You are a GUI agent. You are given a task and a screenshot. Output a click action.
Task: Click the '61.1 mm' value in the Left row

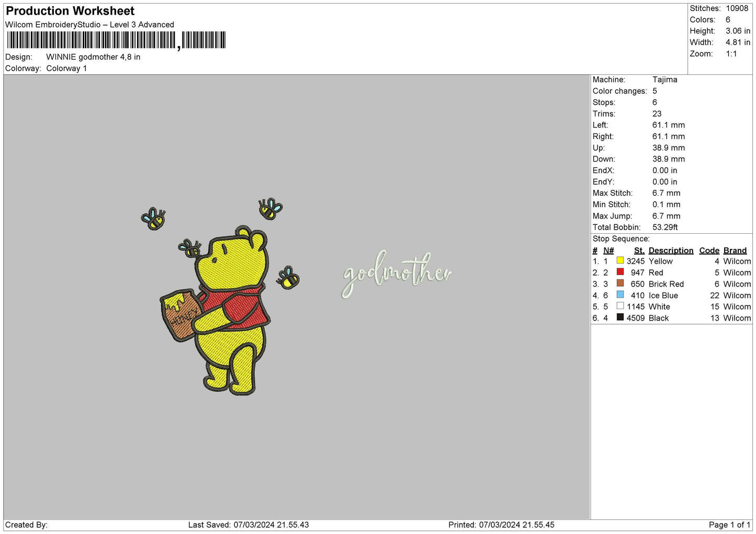(x=668, y=125)
